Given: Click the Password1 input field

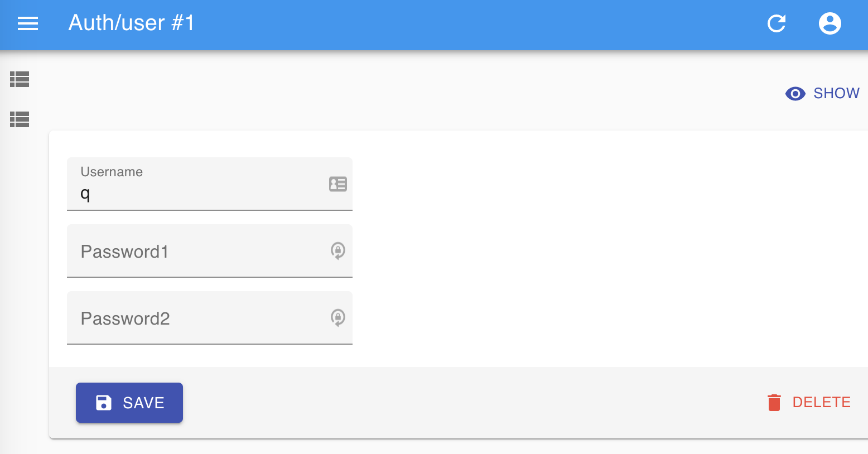Looking at the screenshot, I should coord(195,252).
